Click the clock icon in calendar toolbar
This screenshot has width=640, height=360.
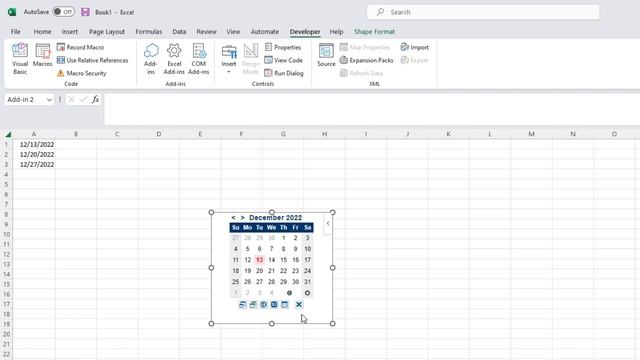[x=264, y=304]
